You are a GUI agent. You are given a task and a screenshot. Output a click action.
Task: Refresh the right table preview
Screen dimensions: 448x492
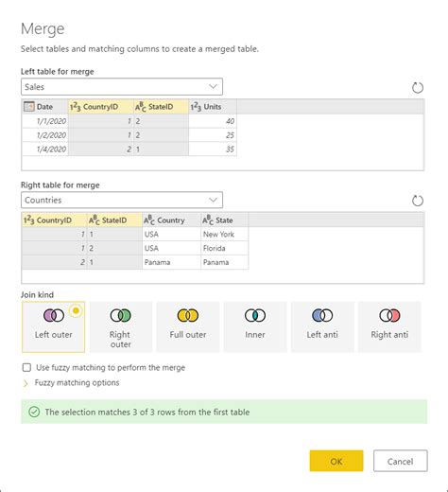(x=418, y=201)
